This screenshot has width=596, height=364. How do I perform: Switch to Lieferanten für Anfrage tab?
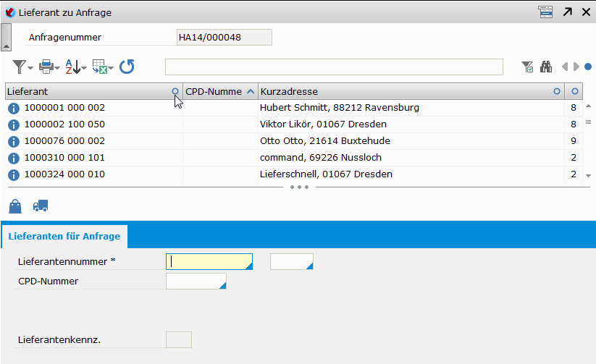pyautogui.click(x=64, y=237)
